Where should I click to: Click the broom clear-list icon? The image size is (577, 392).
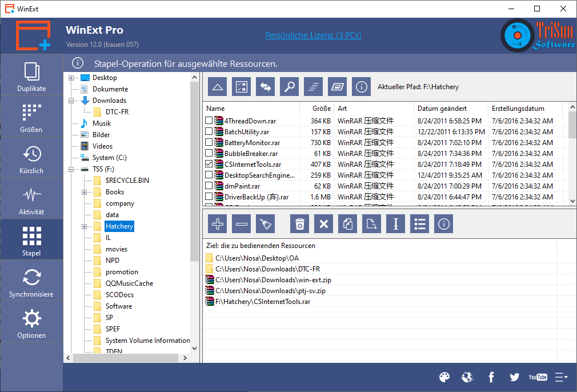point(265,224)
